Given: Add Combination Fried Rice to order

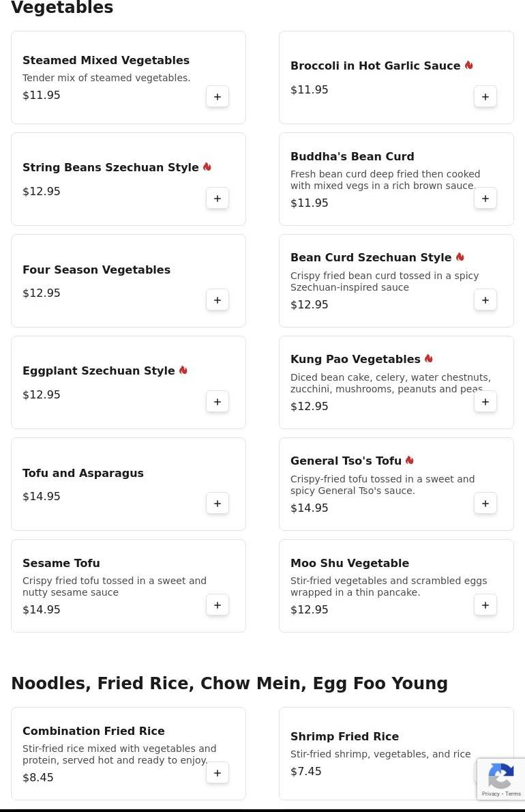Looking at the screenshot, I should point(217,773).
